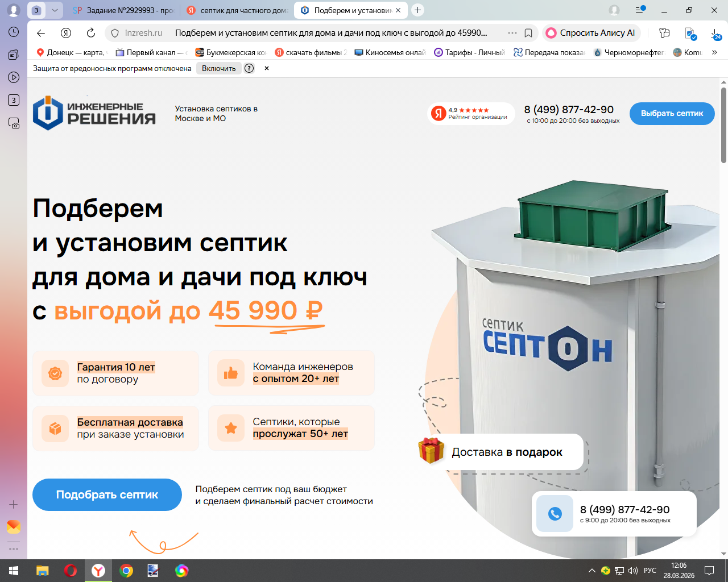Click the Подобрать септик button
Image resolution: width=728 pixels, height=582 pixels.
[x=107, y=494]
